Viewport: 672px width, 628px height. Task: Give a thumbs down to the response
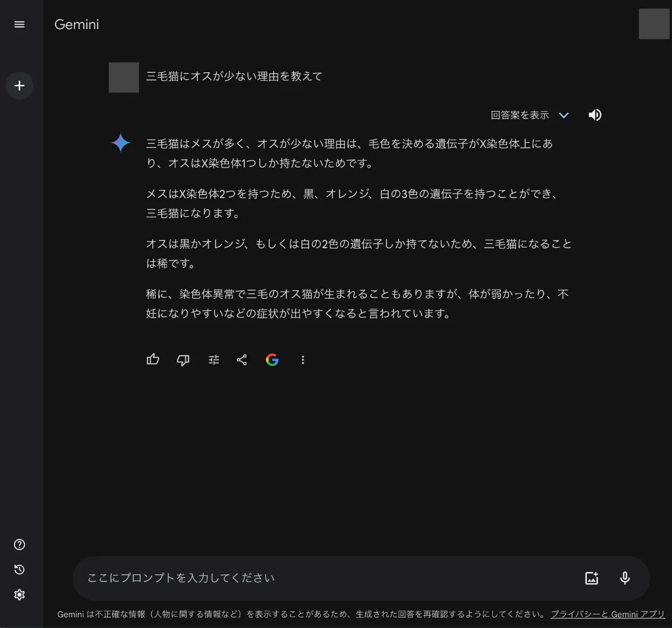coord(183,360)
